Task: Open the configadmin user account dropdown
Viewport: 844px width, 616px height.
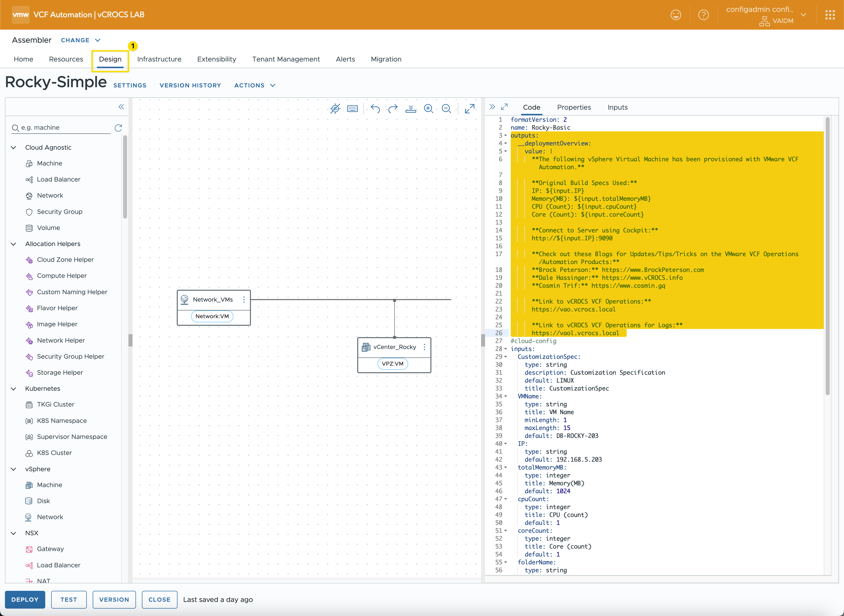Action: pos(803,15)
